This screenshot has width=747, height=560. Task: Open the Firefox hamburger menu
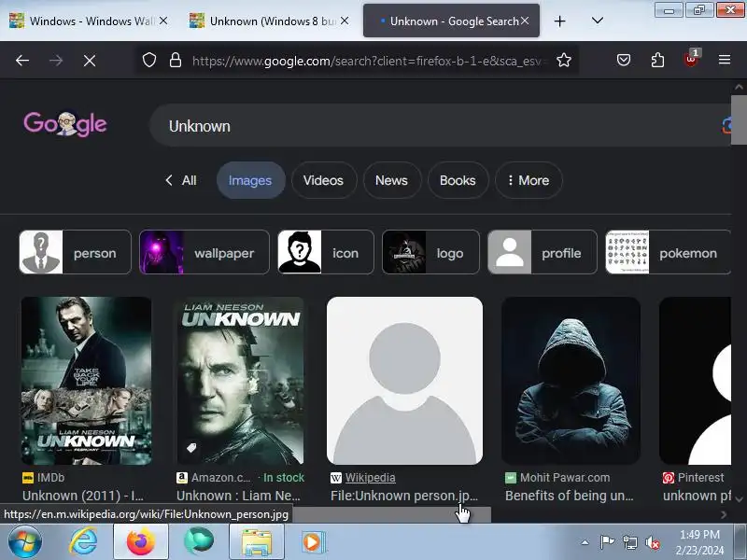pyautogui.click(x=725, y=60)
